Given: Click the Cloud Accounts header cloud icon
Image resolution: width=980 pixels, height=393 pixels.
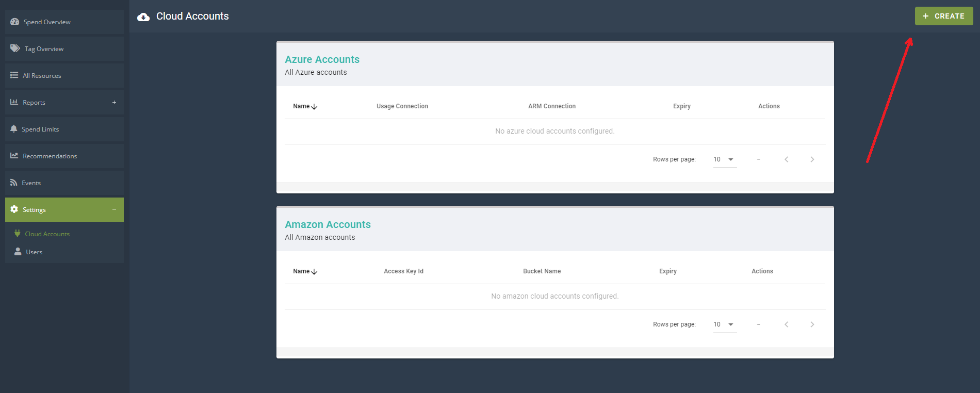Looking at the screenshot, I should 143,17.
